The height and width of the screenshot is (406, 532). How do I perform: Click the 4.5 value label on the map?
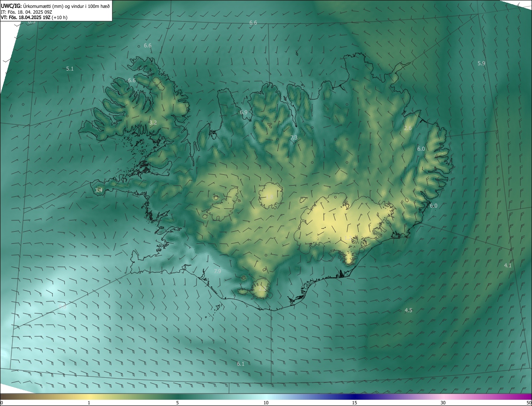(x=409, y=310)
